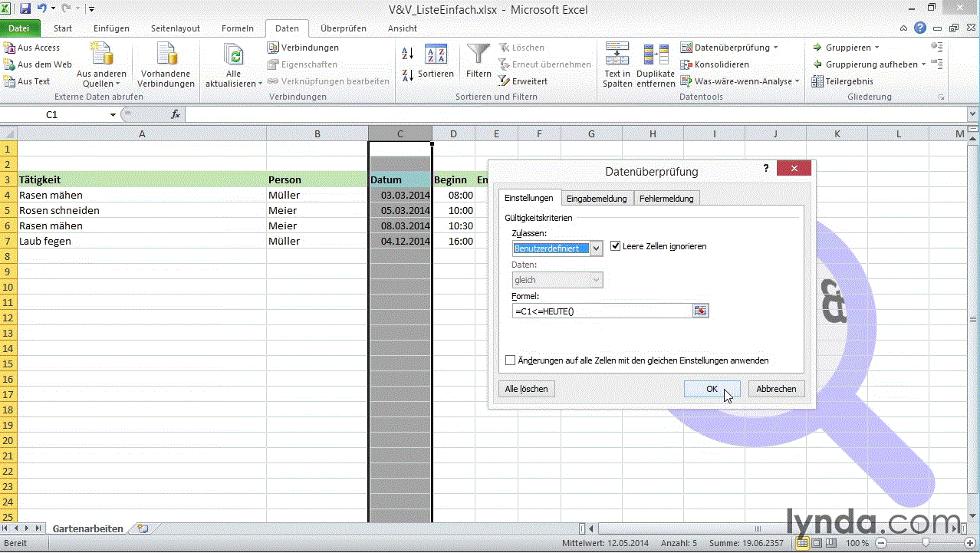Select column A header
Screen dimensions: 980x553
pyautogui.click(x=142, y=134)
